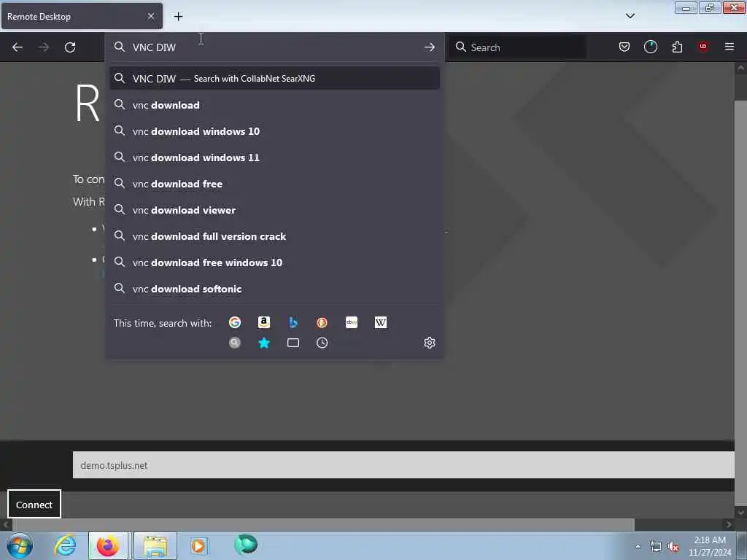Choose suggestion 'vnc download windows 11'
Image resolution: width=747 pixels, height=560 pixels.
click(x=274, y=157)
